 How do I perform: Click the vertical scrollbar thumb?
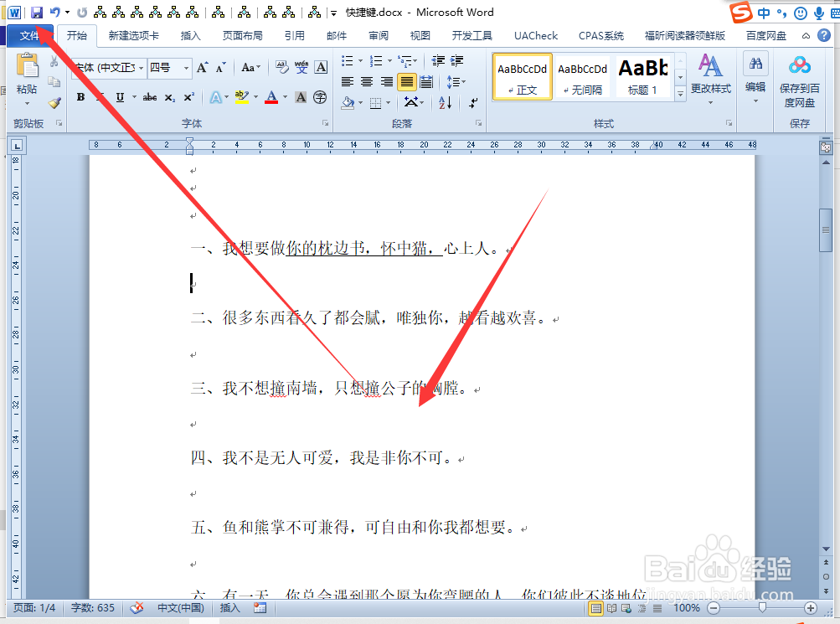coord(826,229)
